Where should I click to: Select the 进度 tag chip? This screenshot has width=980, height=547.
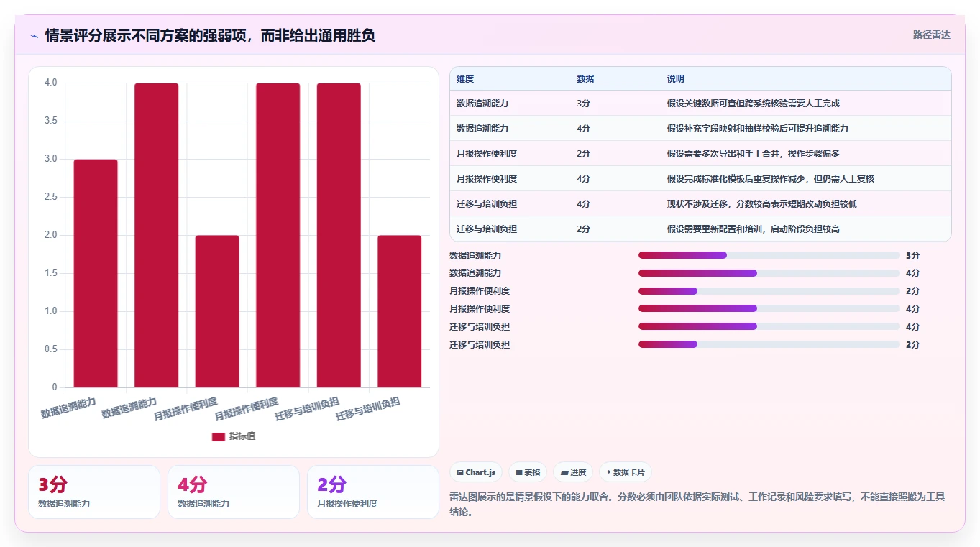click(x=573, y=472)
